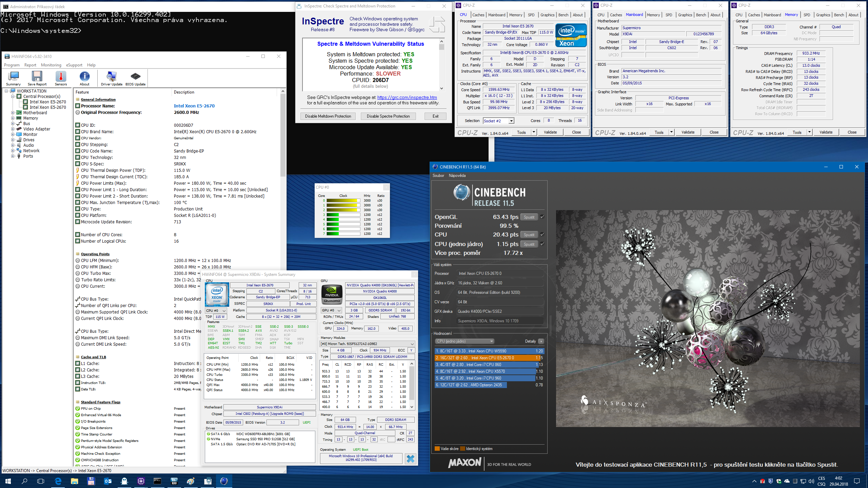The width and height of the screenshot is (868, 488).
Task: Click the Detaily arrow button in Cinebench
Action: coord(541,341)
